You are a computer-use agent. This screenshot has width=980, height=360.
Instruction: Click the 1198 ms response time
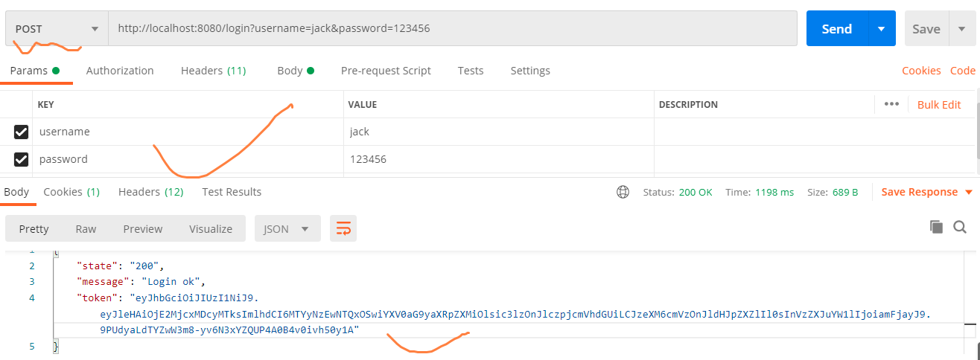point(774,192)
